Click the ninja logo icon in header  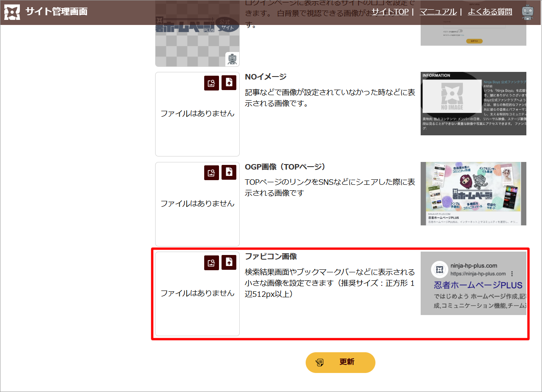(12, 12)
